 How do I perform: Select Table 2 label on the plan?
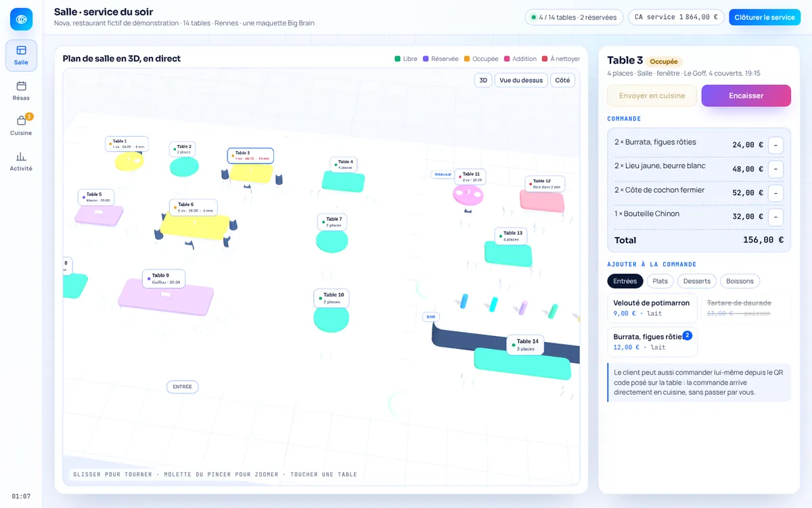click(x=182, y=149)
